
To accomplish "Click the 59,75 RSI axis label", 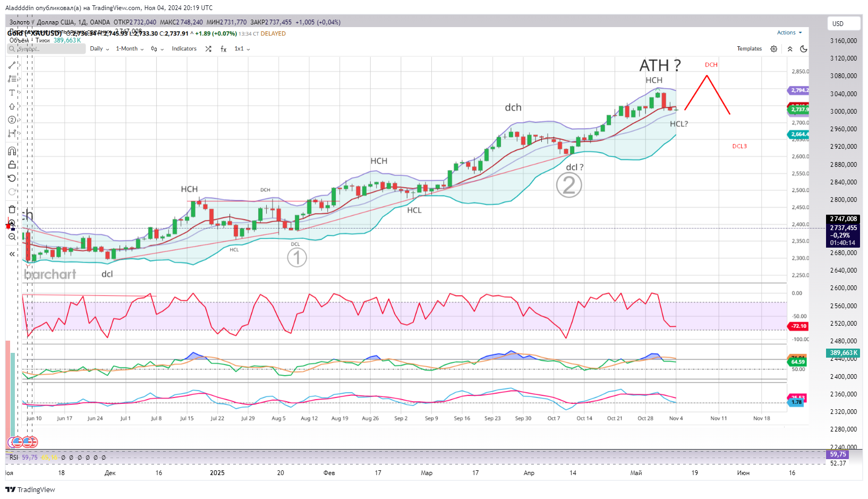I will [x=838, y=455].
